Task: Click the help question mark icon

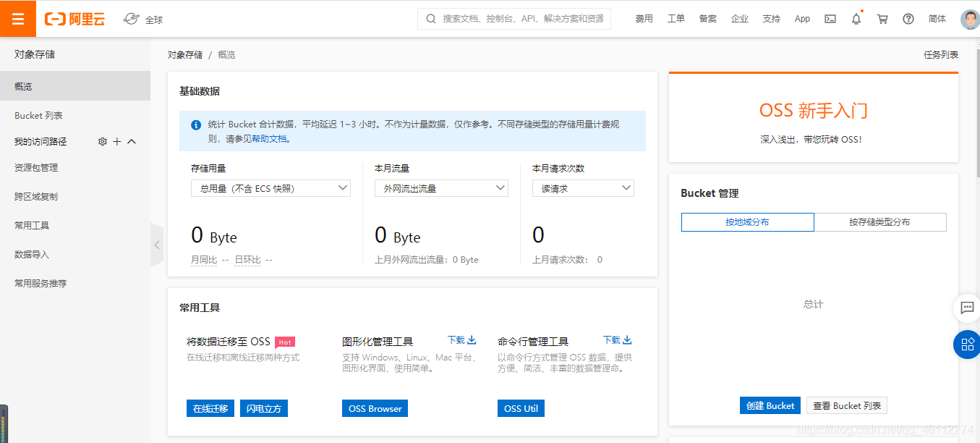Action: click(x=908, y=19)
